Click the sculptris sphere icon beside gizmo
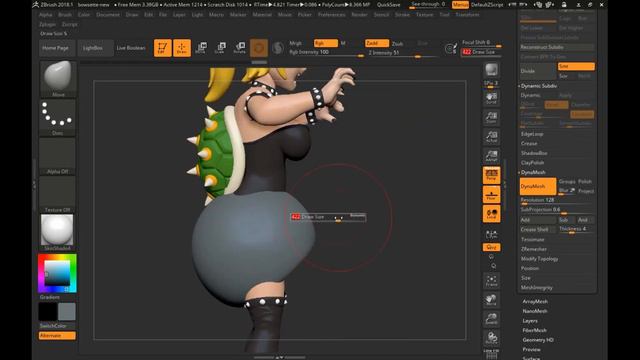The image size is (640, 360). pos(278,48)
